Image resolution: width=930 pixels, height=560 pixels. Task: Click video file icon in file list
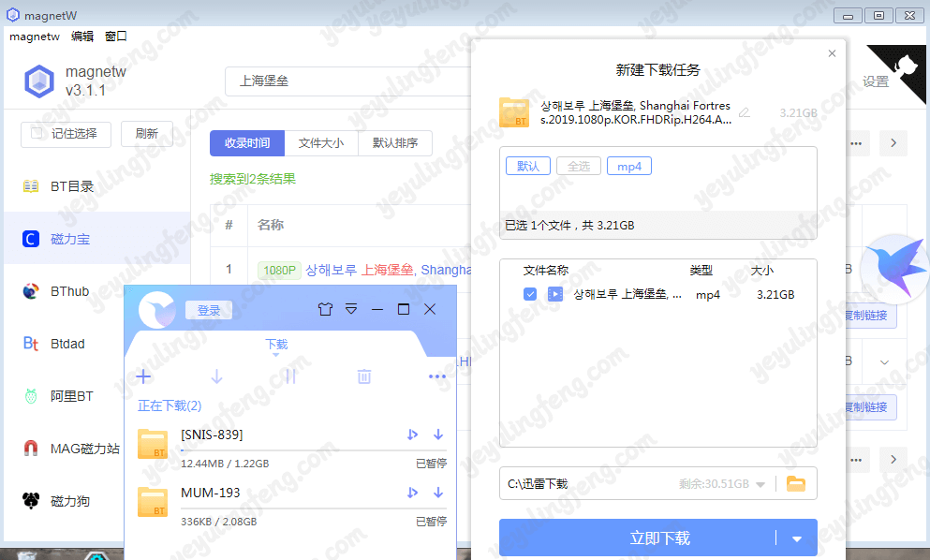555,294
